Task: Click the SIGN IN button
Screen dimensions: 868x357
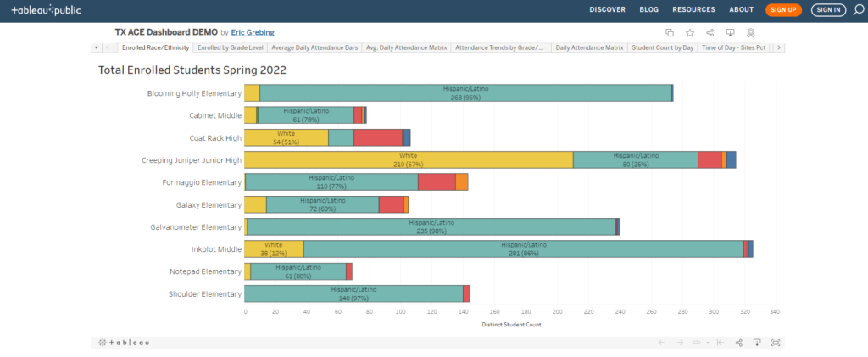Action: pyautogui.click(x=827, y=10)
